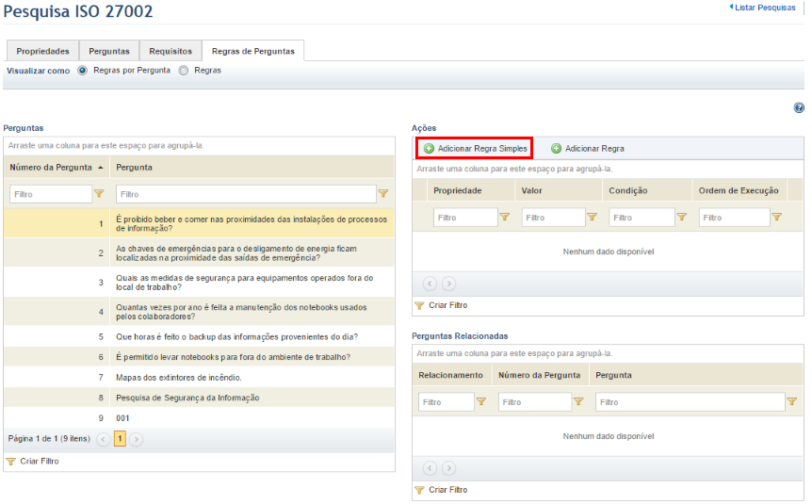
Task: Focus Número da Pergunta filter in Perguntas Relacionadas
Action: 534,402
